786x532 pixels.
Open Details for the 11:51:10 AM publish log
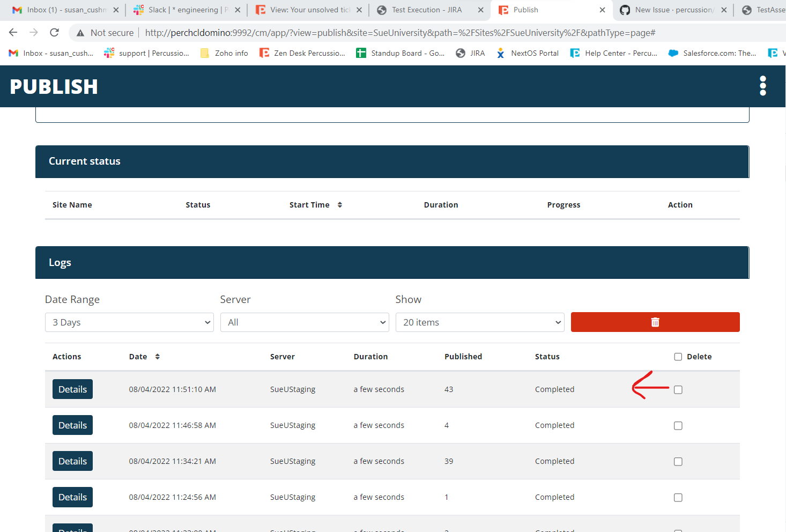[72, 389]
